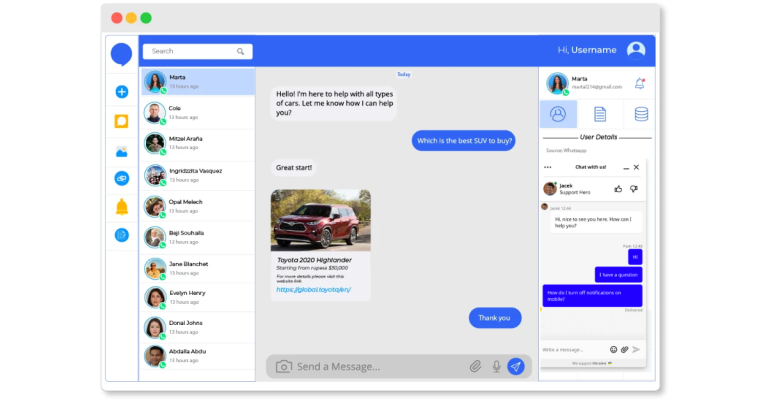Click the Toyota 2020 Highlander title text

(314, 260)
